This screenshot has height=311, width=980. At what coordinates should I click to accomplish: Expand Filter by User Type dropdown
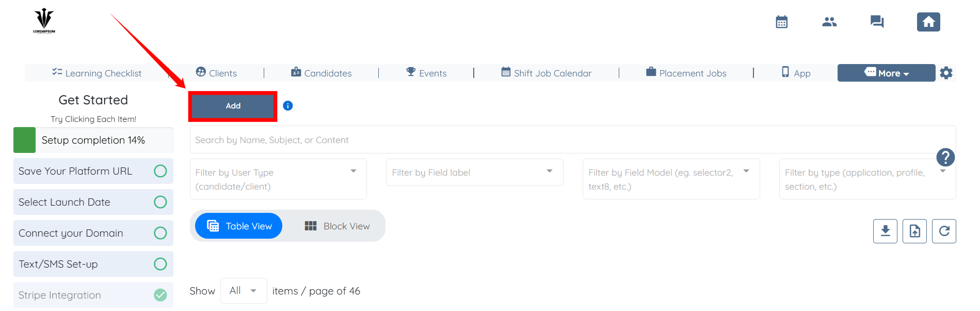pos(354,172)
